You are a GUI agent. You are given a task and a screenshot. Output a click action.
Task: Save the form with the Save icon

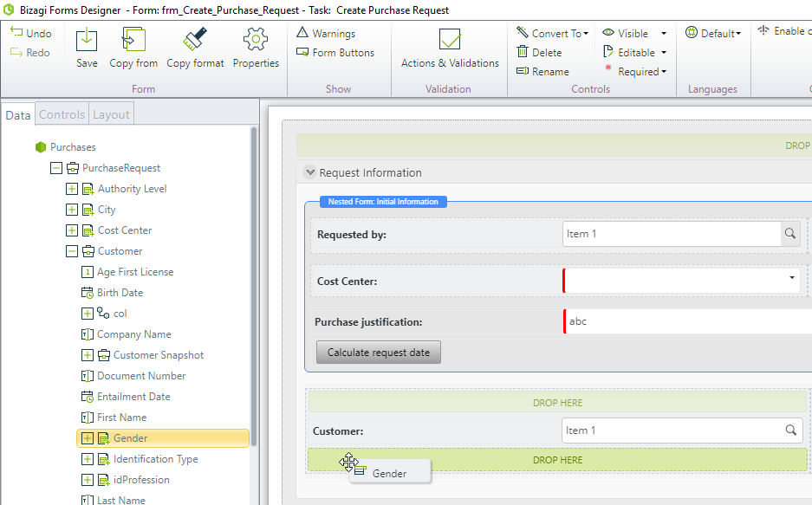87,48
